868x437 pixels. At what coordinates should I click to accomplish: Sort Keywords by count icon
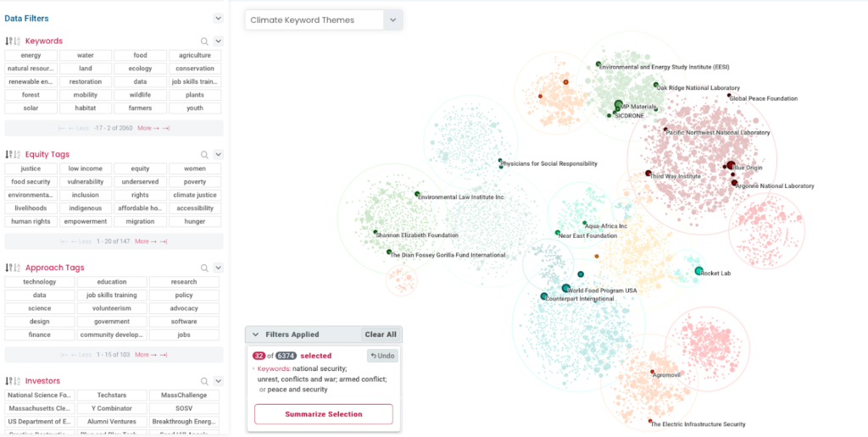click(8, 41)
